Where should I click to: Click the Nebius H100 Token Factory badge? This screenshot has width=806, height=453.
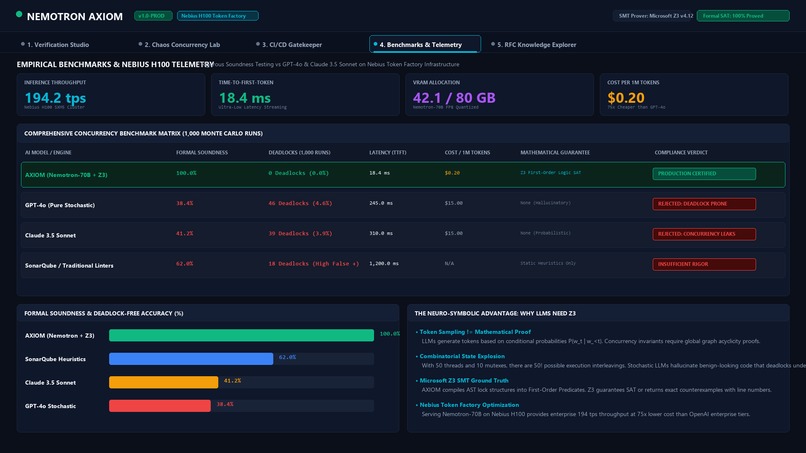point(217,16)
